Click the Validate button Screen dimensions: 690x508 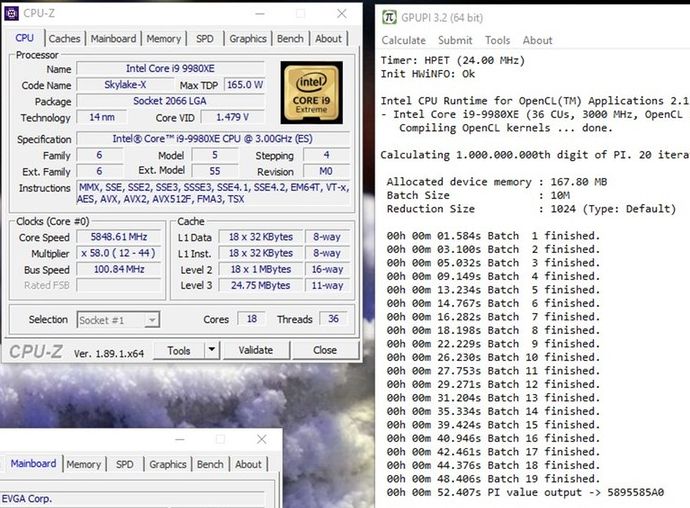pos(256,350)
